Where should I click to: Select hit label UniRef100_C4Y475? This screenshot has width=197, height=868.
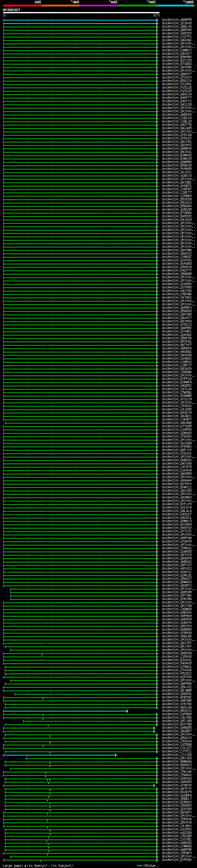(177, 467)
